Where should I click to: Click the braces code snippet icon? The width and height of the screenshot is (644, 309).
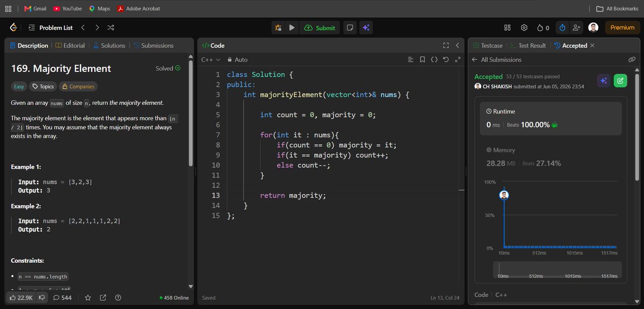pyautogui.click(x=434, y=60)
